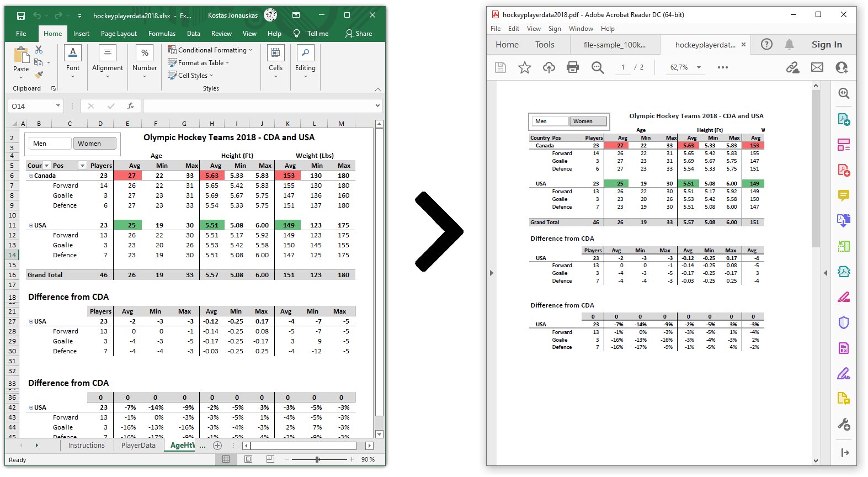Click the Share button in Excel
Viewport: 868px width, 477px height.
[359, 34]
